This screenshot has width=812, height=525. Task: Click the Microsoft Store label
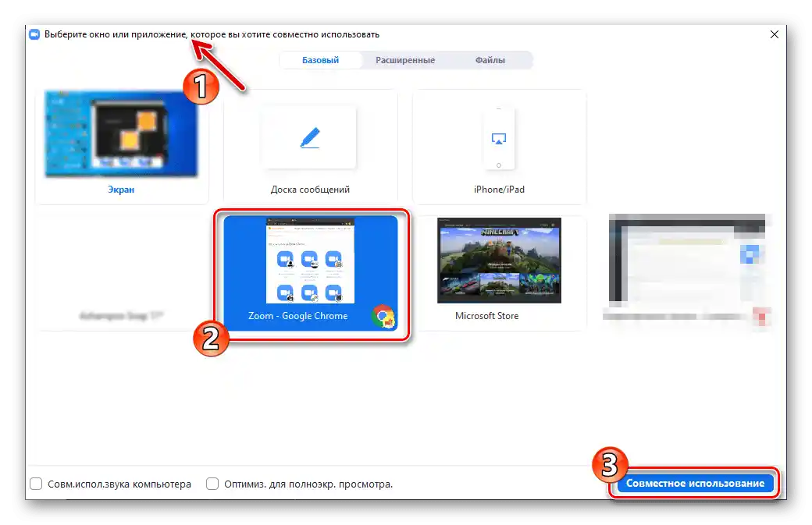(486, 315)
